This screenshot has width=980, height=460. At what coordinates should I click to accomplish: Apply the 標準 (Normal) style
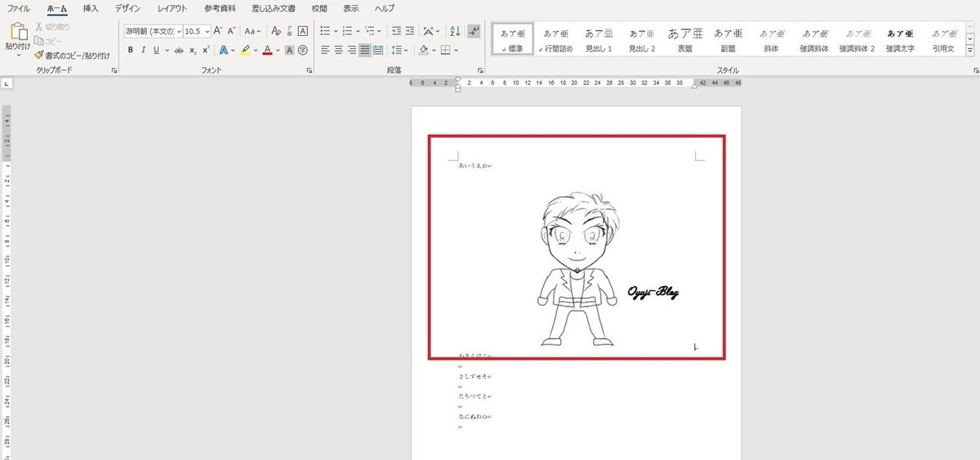point(514,40)
